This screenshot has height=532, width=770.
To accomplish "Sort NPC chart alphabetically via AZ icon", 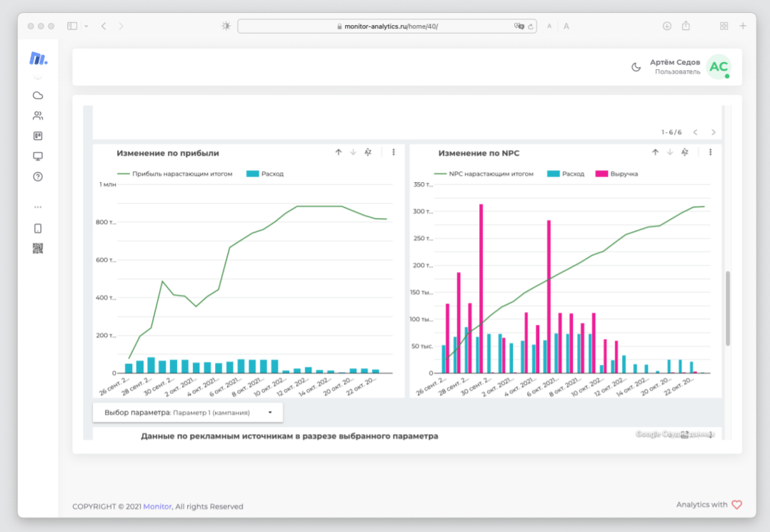I will 685,152.
